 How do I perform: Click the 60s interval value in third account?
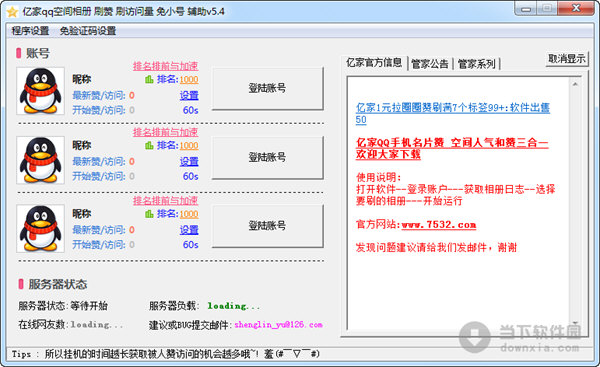[190, 245]
